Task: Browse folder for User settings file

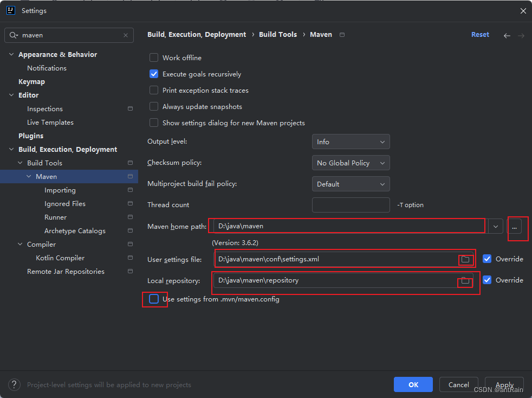Action: coord(465,259)
